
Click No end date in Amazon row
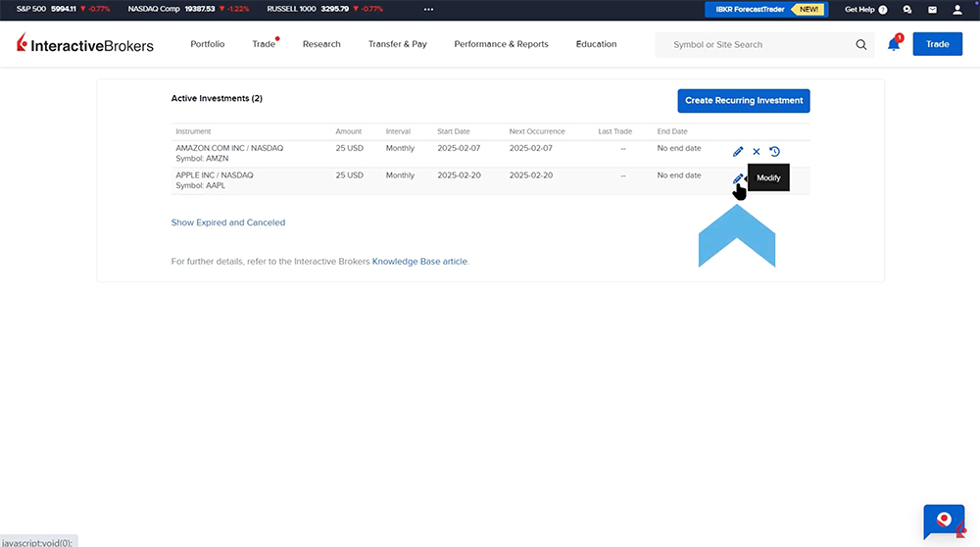(x=679, y=148)
